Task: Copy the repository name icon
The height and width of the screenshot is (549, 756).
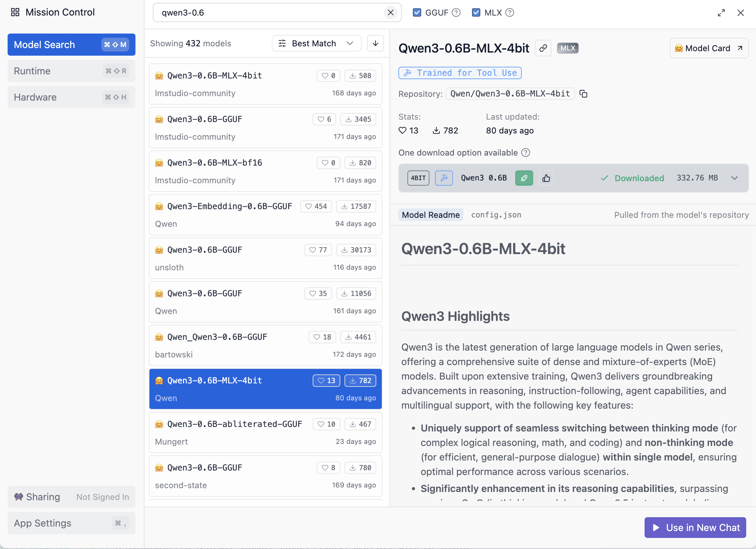Action: pyautogui.click(x=583, y=94)
